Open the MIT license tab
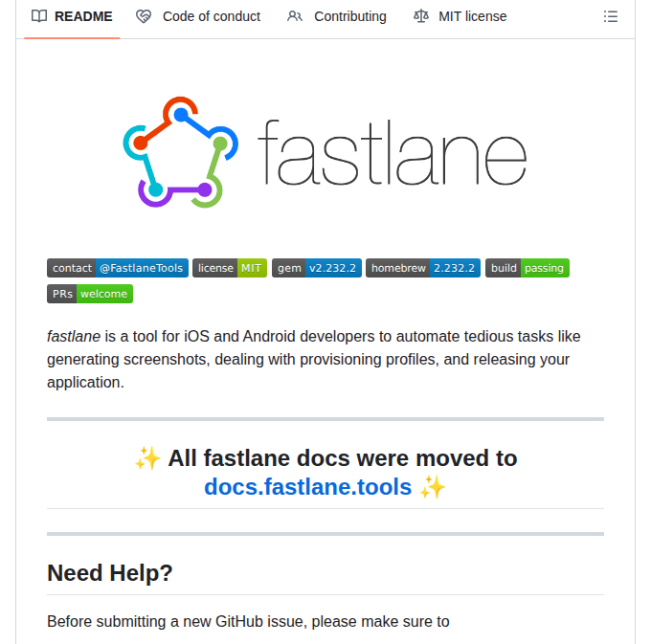Image resolution: width=651 pixels, height=644 pixels. tap(460, 16)
